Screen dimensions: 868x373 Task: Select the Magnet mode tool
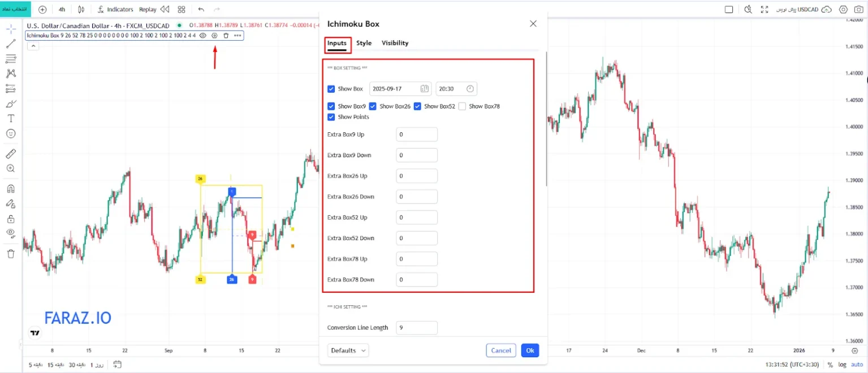coord(11,188)
